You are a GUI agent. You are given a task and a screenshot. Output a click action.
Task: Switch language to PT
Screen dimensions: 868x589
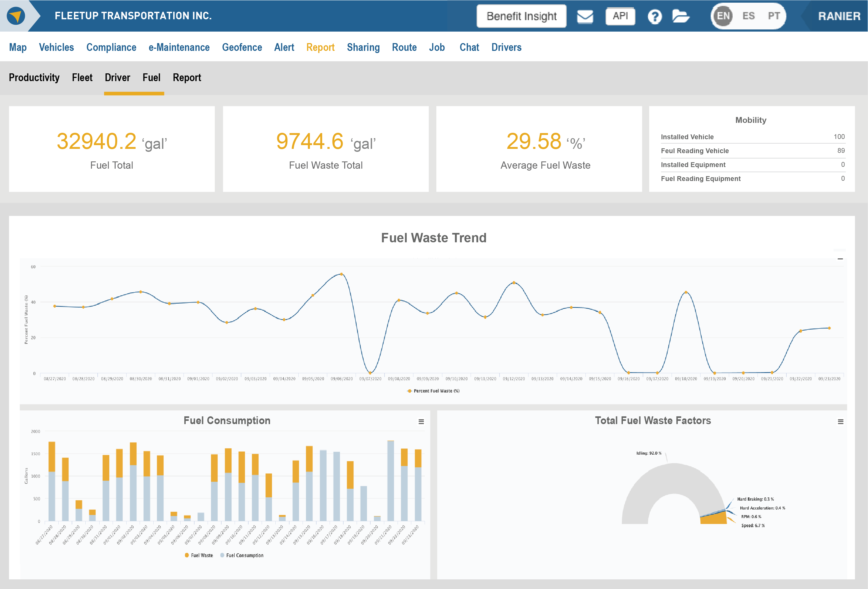tap(774, 16)
